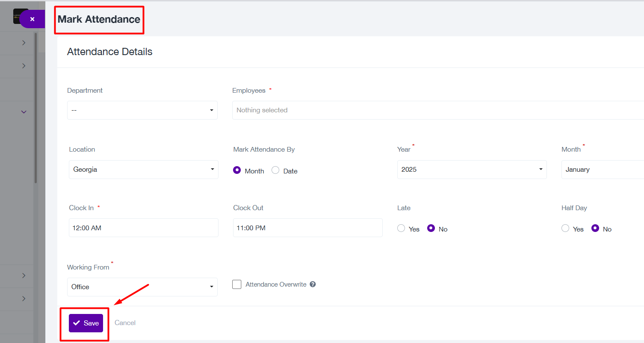644x343 pixels.
Task: Click the Save button
Action: click(x=86, y=323)
